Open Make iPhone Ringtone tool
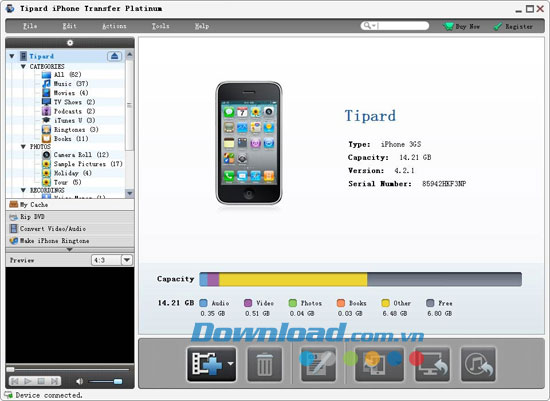 tap(70, 241)
